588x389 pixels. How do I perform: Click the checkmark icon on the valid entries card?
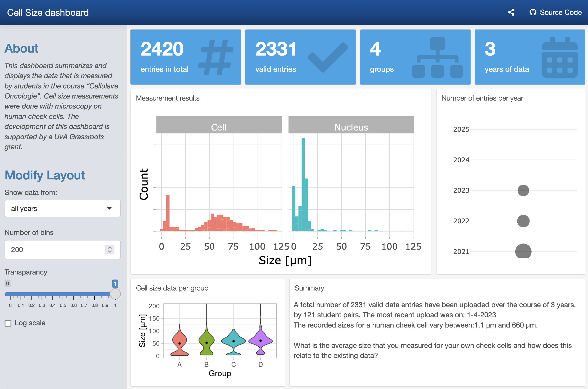(x=328, y=57)
